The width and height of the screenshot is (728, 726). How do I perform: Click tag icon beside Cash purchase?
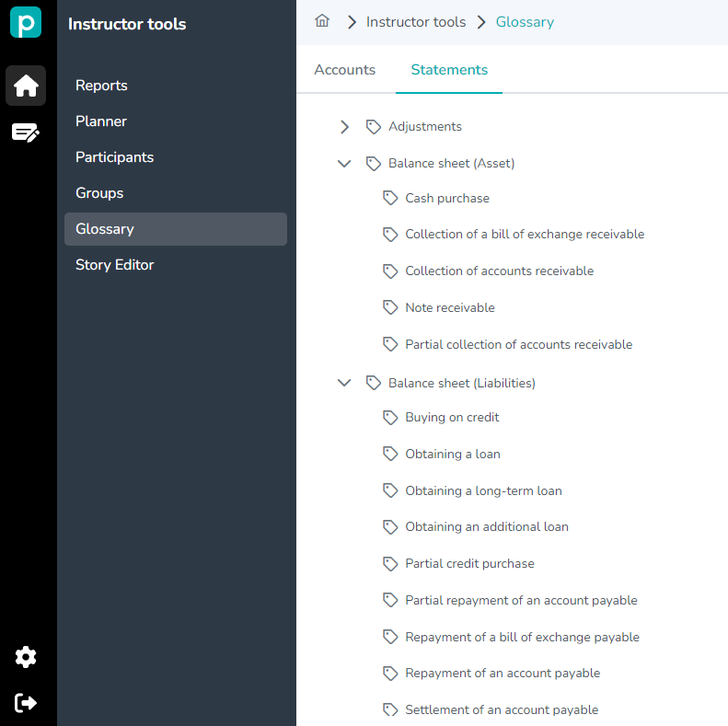pos(390,198)
